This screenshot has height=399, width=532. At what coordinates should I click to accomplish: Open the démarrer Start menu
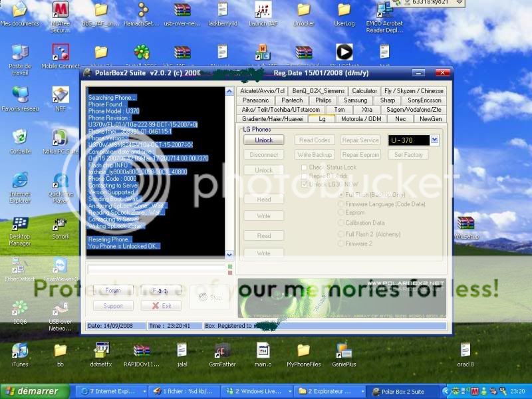(x=35, y=392)
